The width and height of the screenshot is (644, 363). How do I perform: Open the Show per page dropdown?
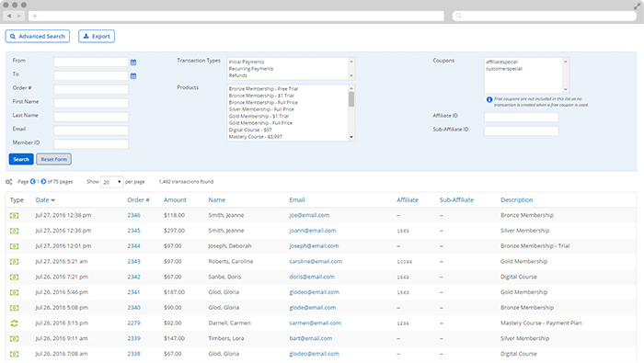tap(111, 182)
